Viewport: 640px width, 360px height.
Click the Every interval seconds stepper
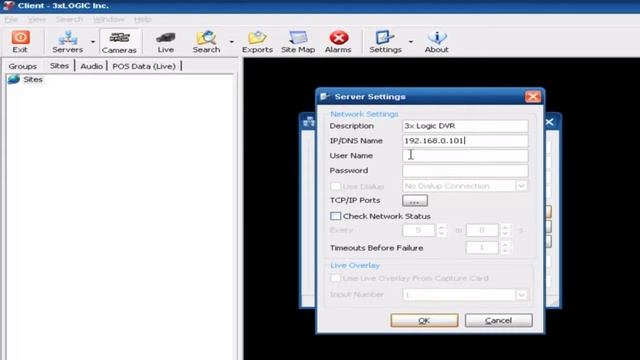coord(505,230)
